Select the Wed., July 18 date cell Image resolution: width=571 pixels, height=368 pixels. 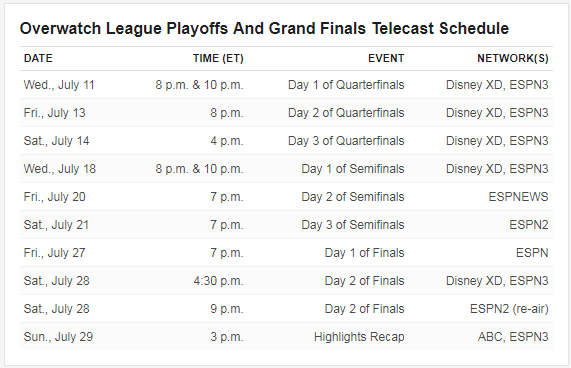[59, 169]
